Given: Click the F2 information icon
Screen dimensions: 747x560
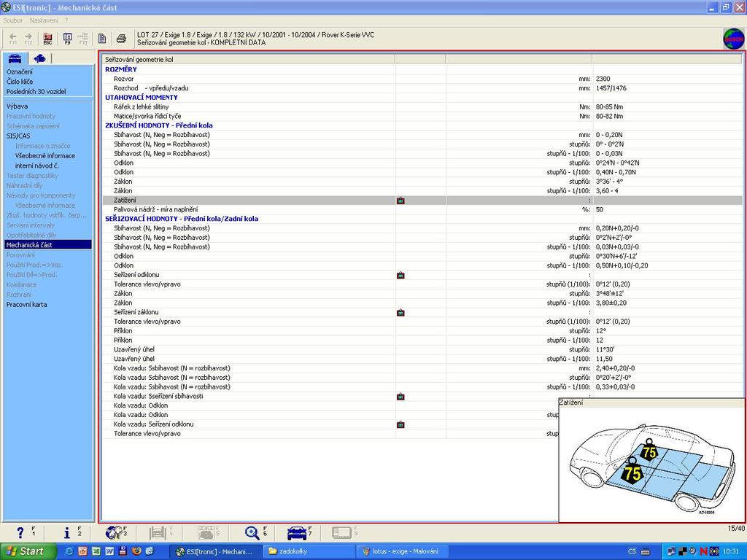Looking at the screenshot, I should click(x=66, y=532).
